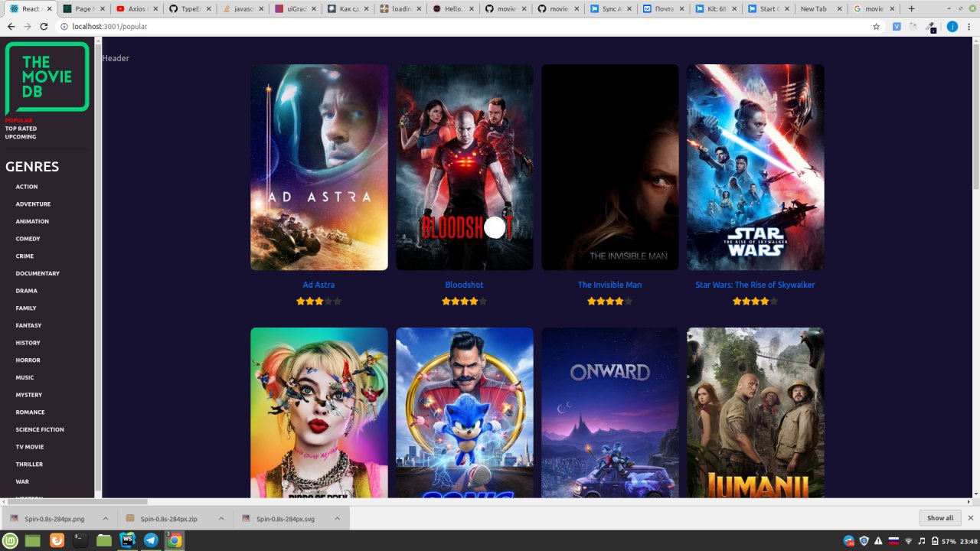Select the Thriller genre
The image size is (980, 551).
[x=29, y=465]
